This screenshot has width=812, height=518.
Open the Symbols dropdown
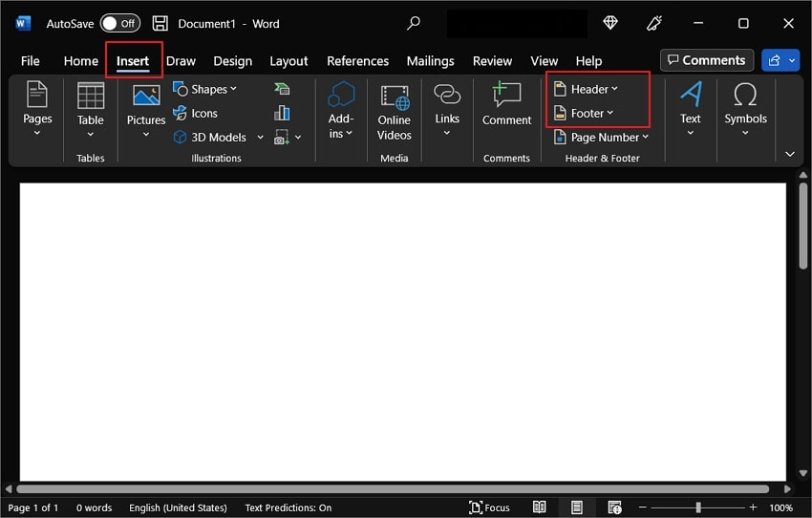tap(745, 109)
